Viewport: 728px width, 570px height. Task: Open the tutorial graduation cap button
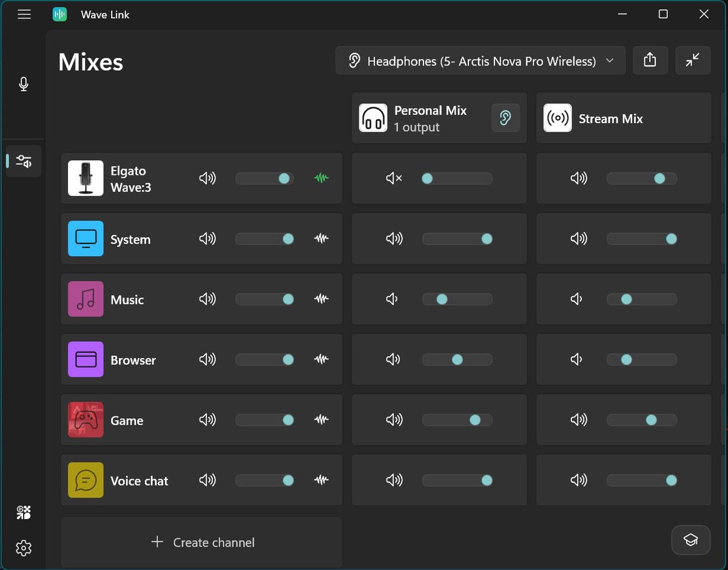pos(691,540)
